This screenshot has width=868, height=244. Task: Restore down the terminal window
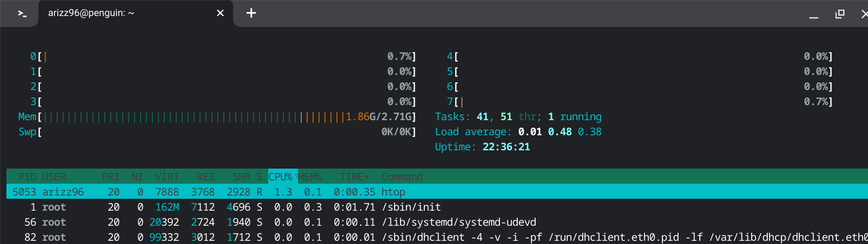[840, 14]
